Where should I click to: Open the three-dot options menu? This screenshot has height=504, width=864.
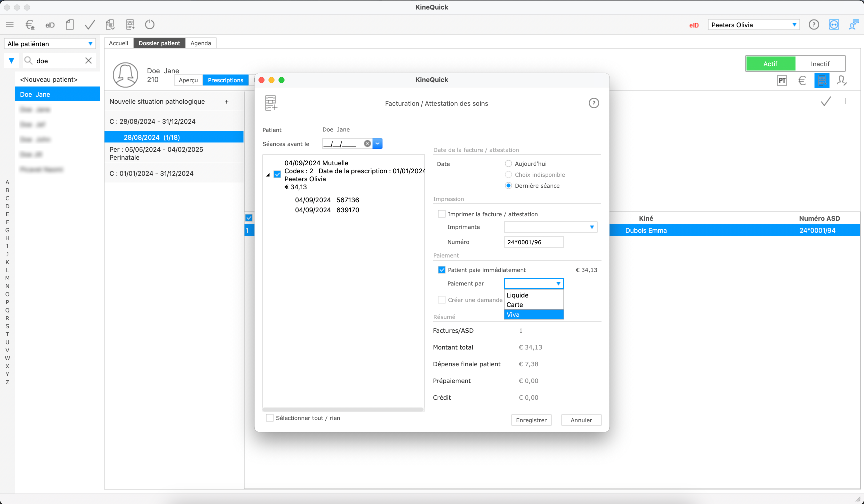pos(845,101)
